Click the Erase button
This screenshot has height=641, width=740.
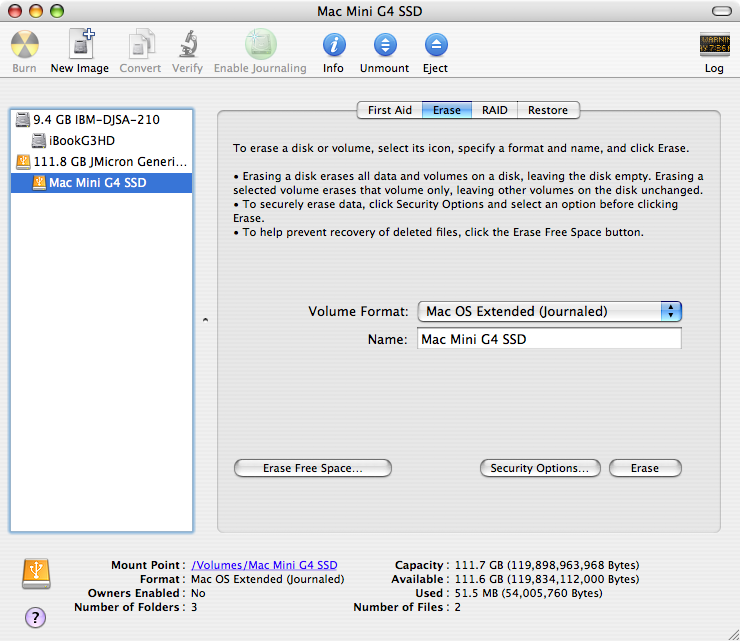coord(645,468)
